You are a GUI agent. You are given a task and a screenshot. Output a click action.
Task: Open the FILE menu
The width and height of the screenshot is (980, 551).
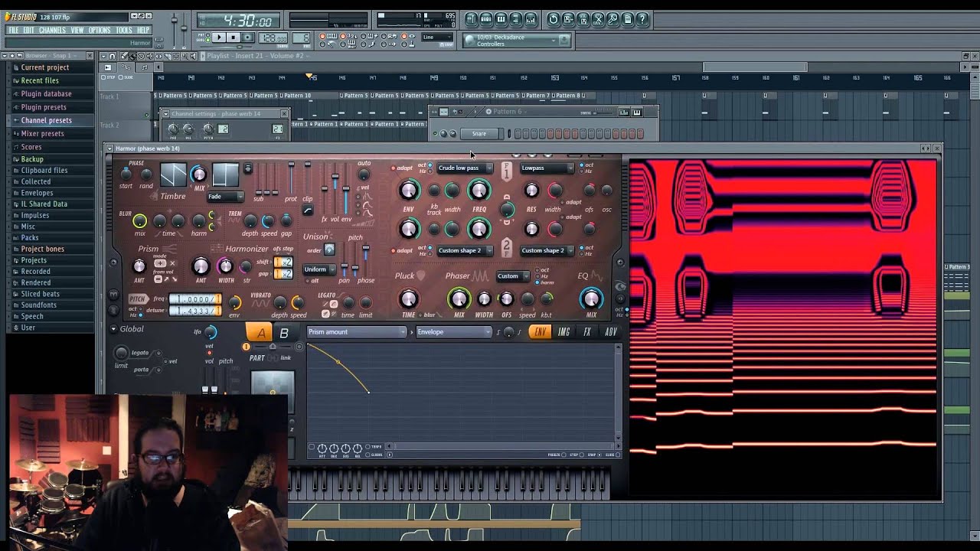click(x=14, y=30)
